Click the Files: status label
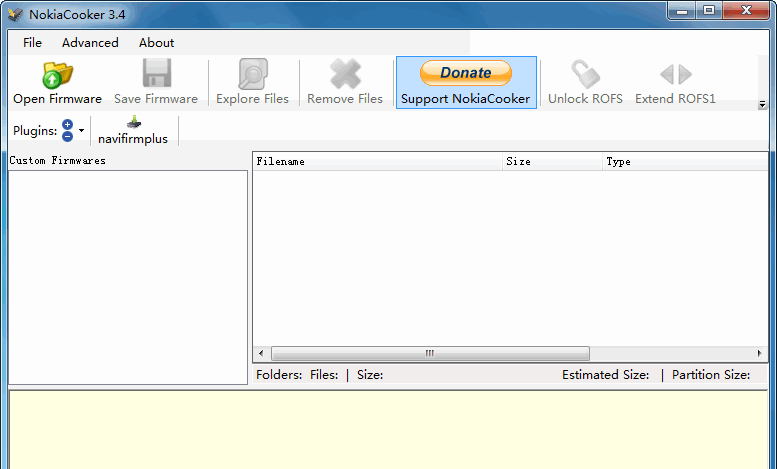 [x=324, y=375]
